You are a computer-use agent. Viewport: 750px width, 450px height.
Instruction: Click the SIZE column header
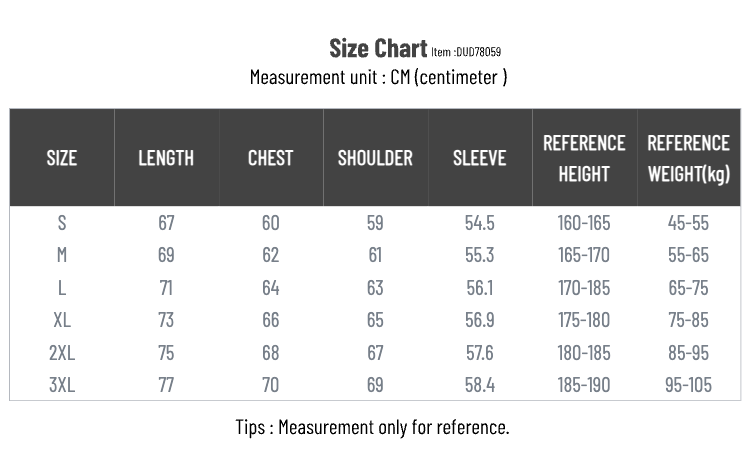62,158
